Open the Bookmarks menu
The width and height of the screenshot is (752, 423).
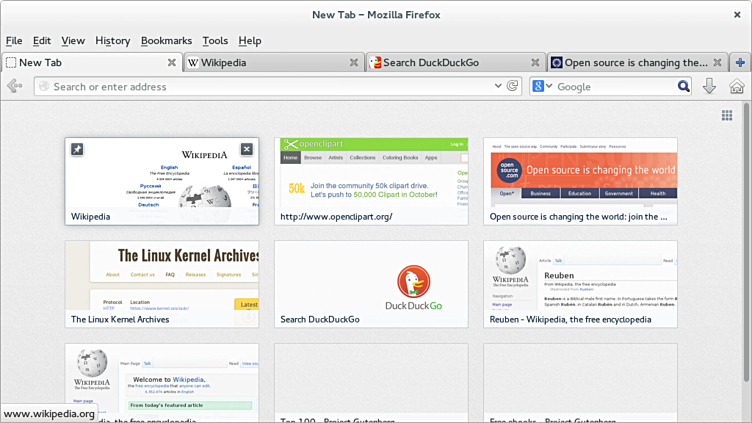click(166, 41)
